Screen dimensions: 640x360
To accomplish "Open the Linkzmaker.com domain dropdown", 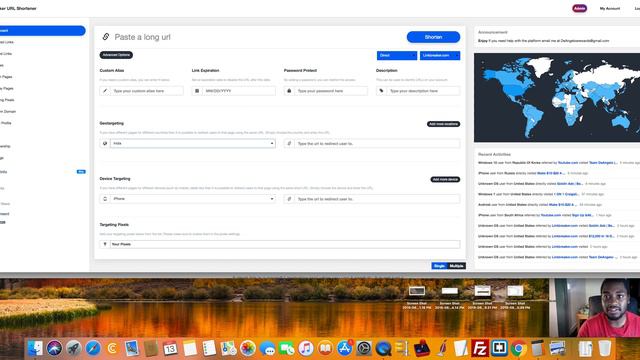I will [x=440, y=55].
